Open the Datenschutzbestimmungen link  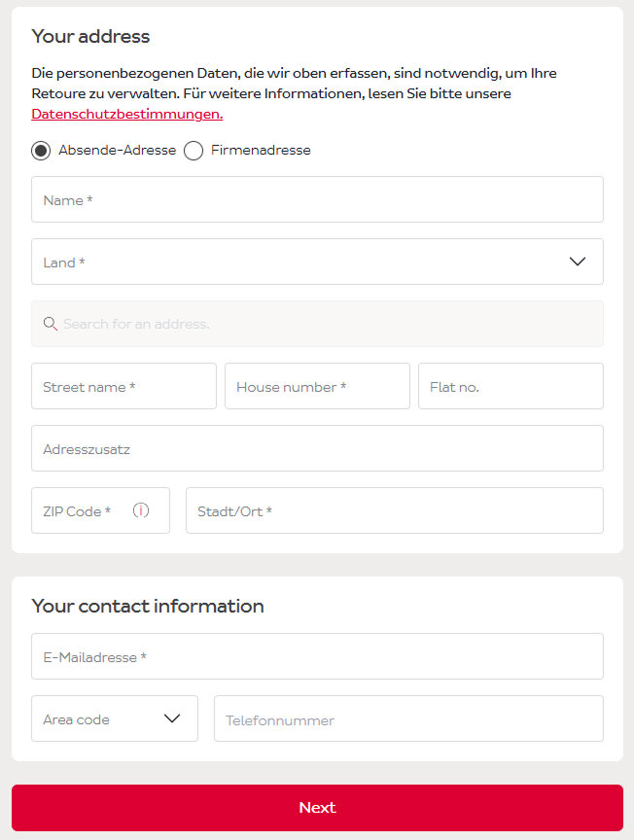pos(126,114)
